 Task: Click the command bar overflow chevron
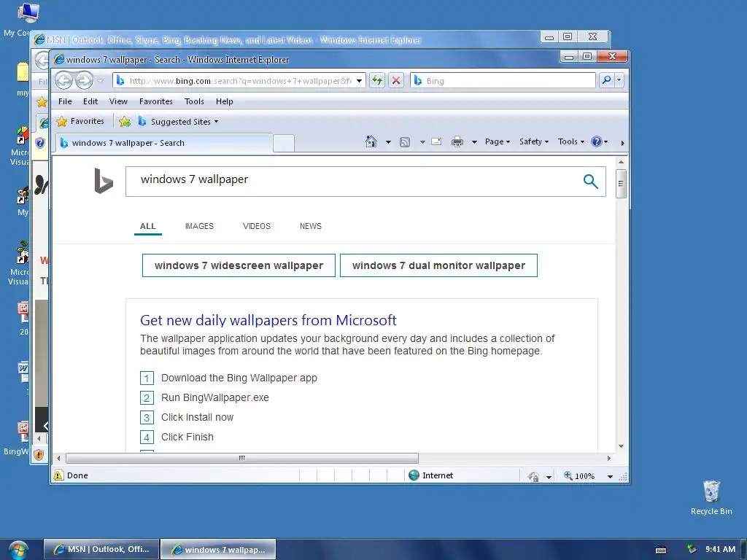tap(622, 143)
